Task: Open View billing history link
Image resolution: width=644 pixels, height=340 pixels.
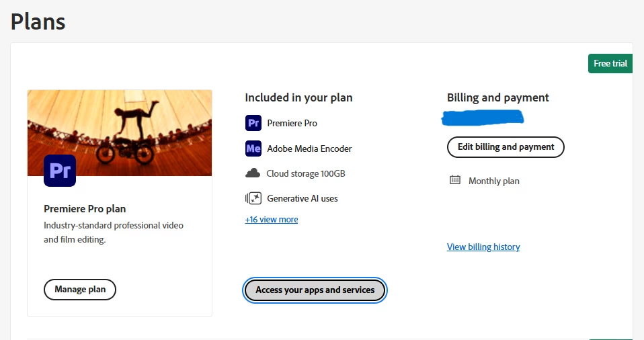Action: tap(483, 247)
